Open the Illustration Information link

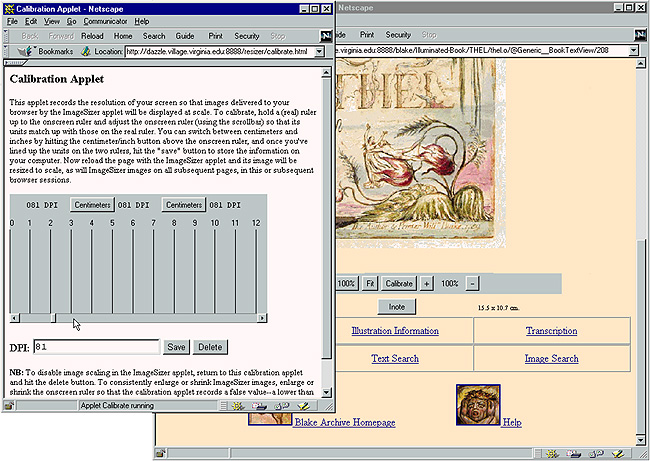(x=395, y=331)
